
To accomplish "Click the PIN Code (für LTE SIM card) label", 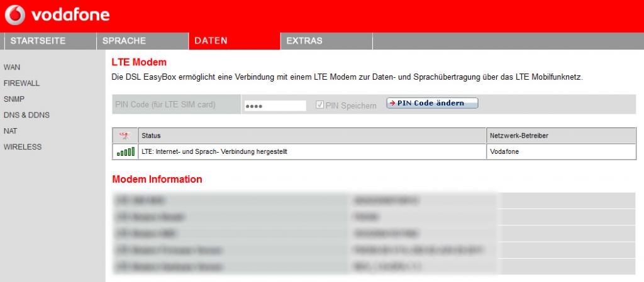I will tap(165, 104).
